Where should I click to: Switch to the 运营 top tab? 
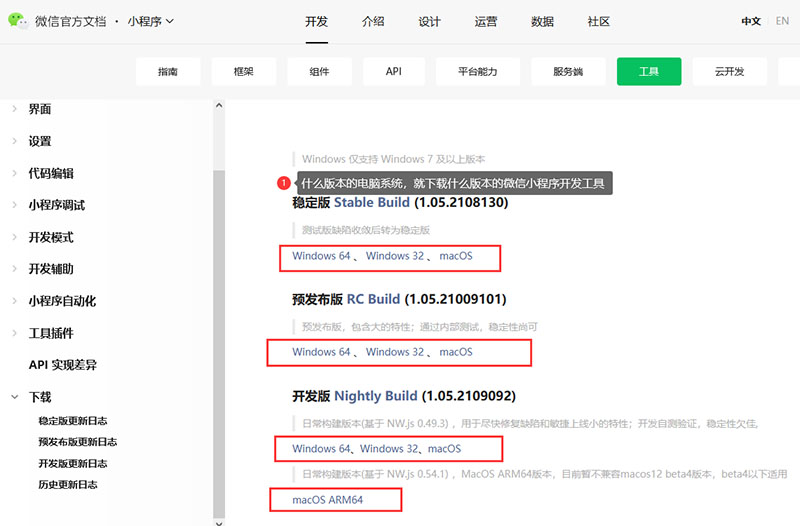pos(485,21)
